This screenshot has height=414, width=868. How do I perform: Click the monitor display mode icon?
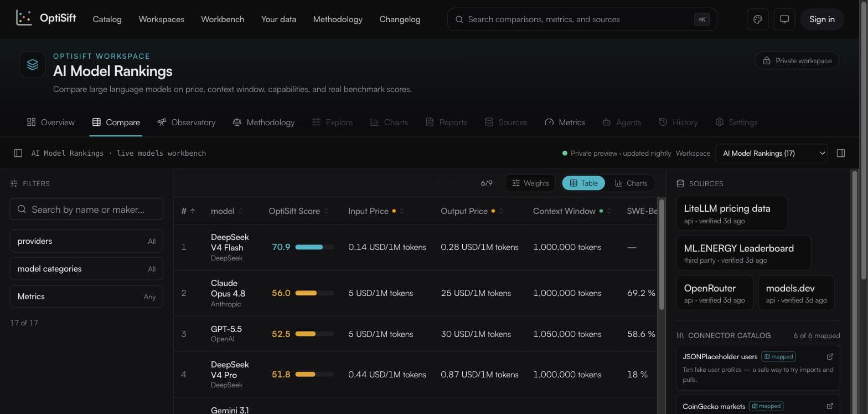(x=784, y=19)
